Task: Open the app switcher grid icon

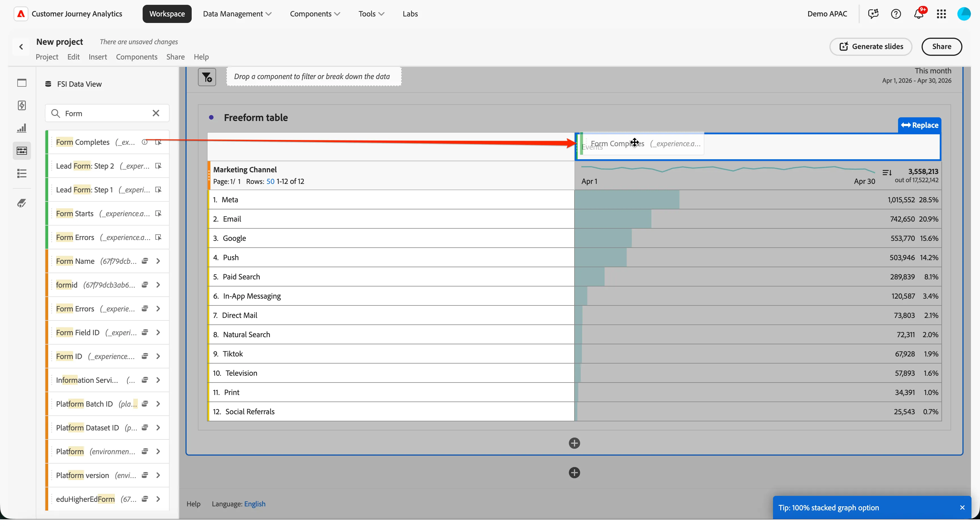Action: coord(941,14)
